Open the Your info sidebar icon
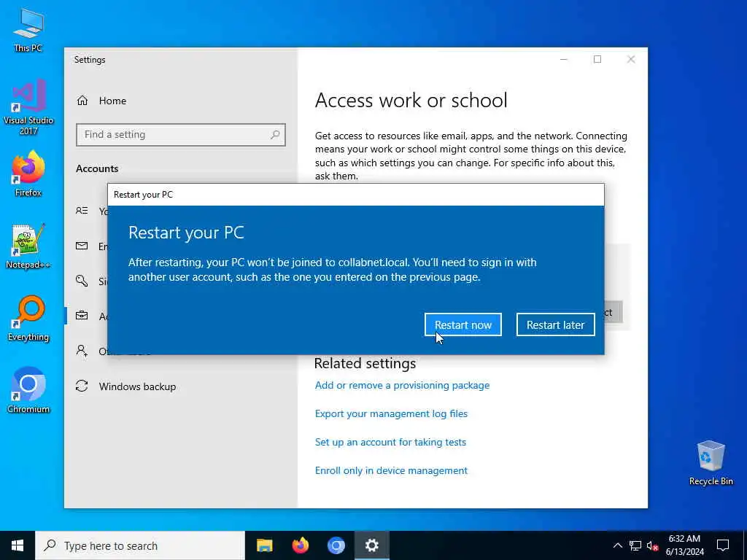Image resolution: width=747 pixels, height=560 pixels. click(82, 211)
